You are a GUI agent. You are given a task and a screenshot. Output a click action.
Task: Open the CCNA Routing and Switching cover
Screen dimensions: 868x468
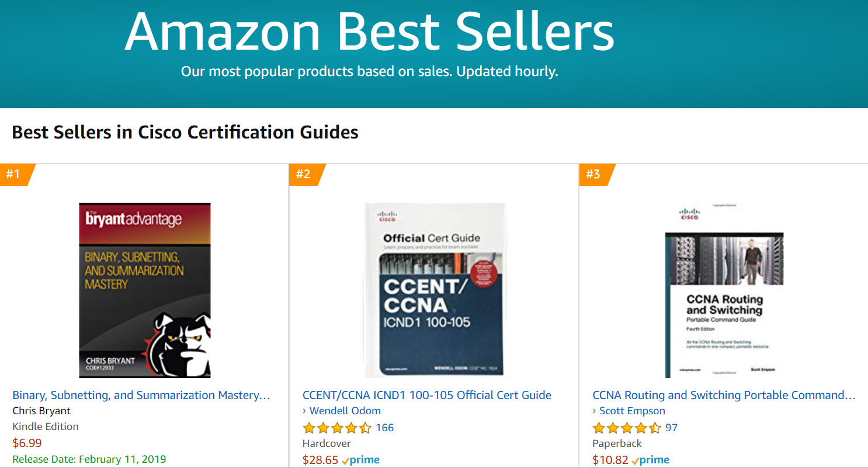pos(724,290)
